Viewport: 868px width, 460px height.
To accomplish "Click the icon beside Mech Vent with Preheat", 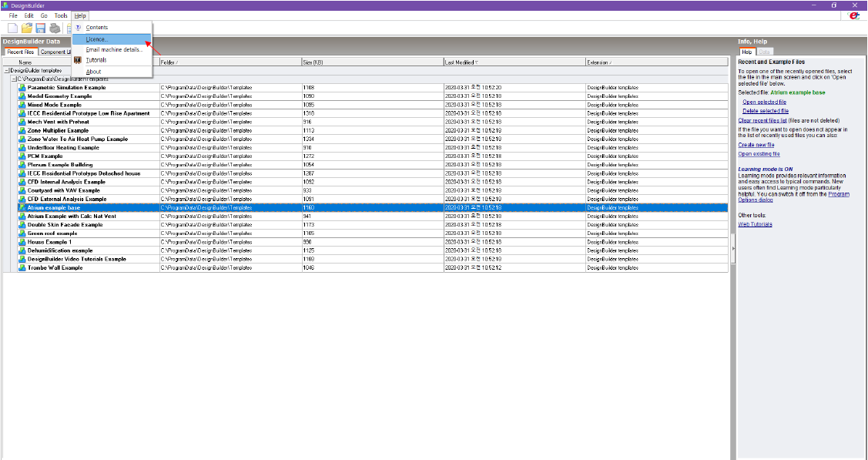I will (22, 122).
